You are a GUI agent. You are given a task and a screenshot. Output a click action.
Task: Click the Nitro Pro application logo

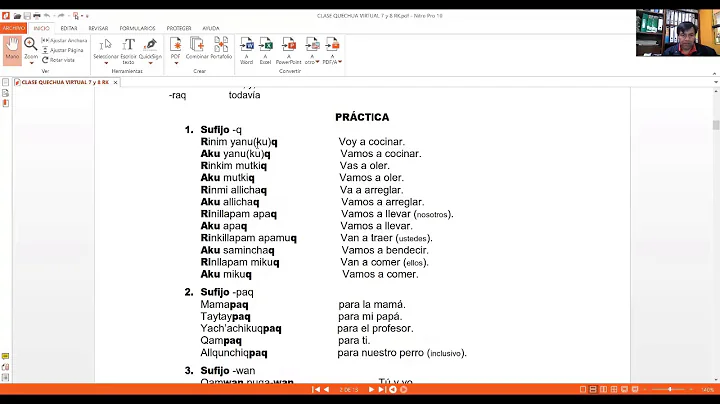coord(6,16)
